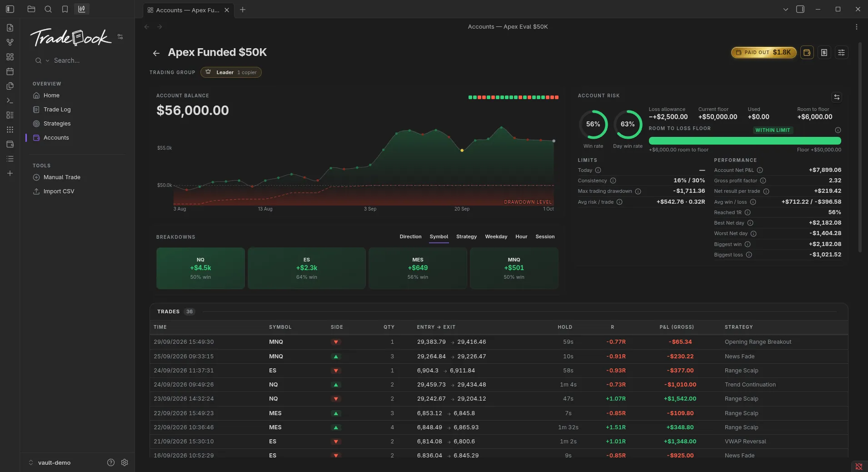Show info for Gross profit factor
The image size is (868, 472).
click(x=763, y=181)
